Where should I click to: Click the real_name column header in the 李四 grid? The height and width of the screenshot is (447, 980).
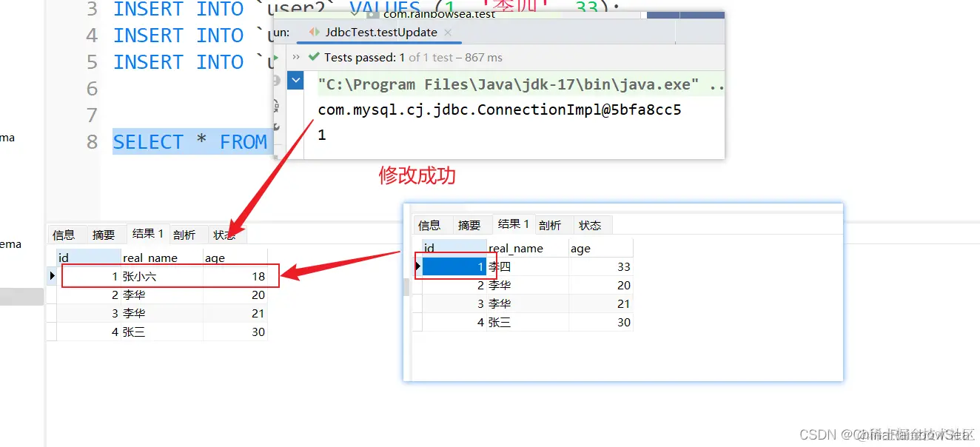coord(528,248)
